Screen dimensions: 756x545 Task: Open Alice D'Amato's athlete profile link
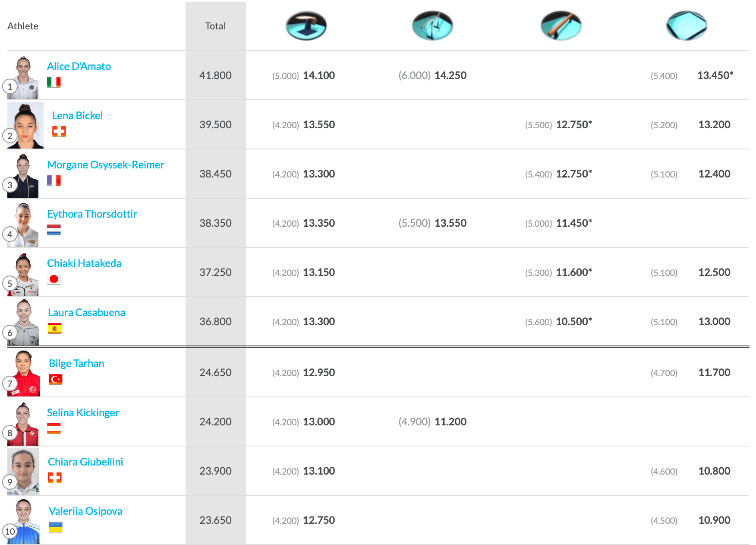[x=79, y=67]
